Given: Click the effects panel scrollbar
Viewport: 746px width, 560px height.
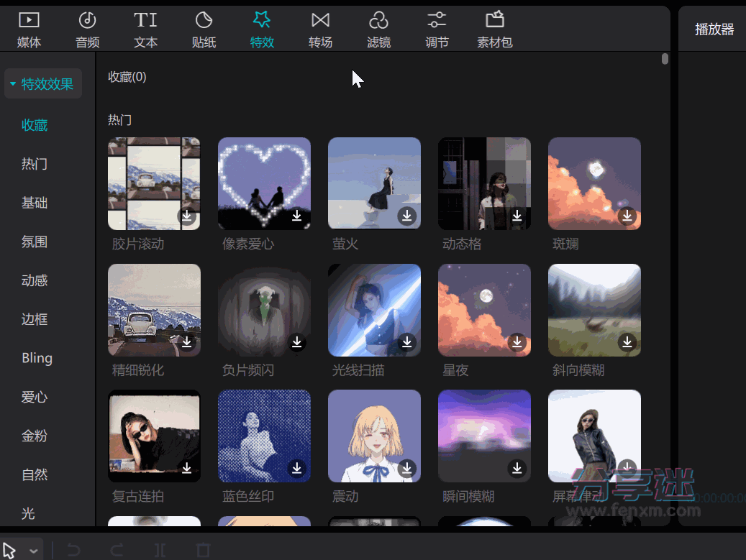Looking at the screenshot, I should coord(664,60).
